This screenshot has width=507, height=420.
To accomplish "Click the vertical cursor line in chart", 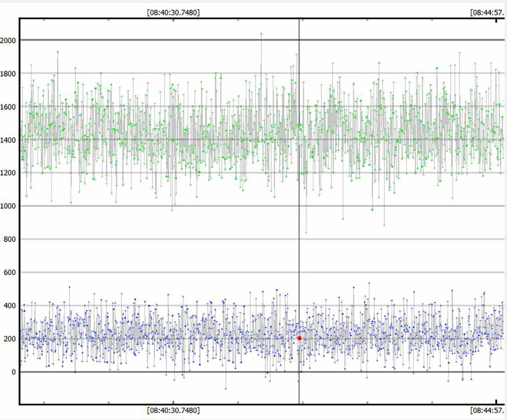I will click(x=299, y=211).
